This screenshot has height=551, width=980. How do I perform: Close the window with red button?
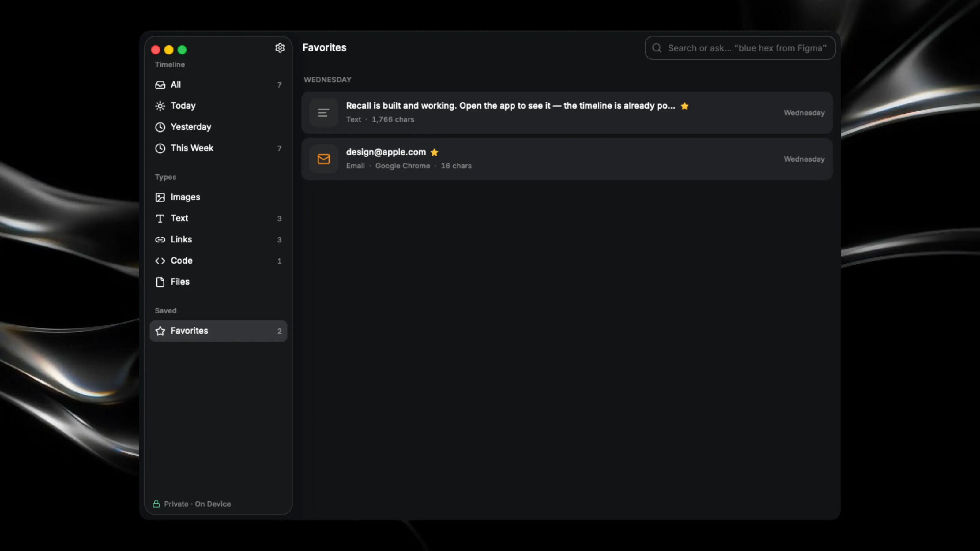point(156,50)
